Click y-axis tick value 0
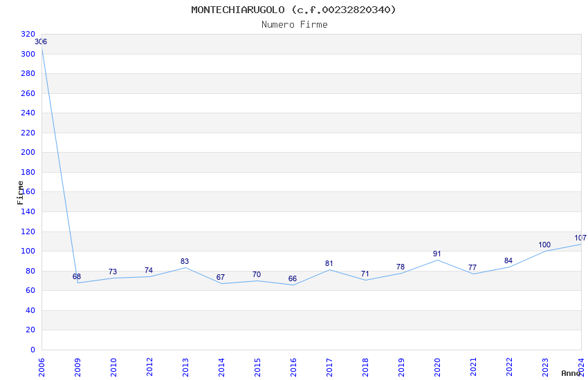Screen dimensions: 588x380 click(x=33, y=350)
